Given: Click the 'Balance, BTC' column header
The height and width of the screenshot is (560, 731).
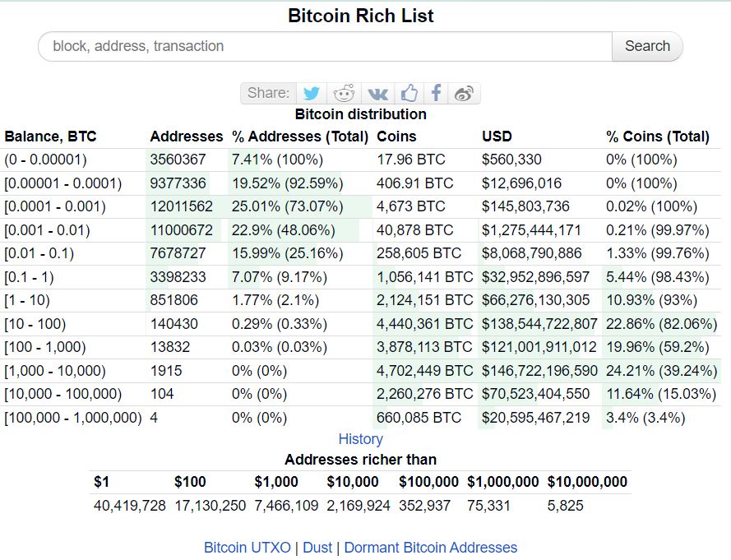Looking at the screenshot, I should tap(50, 137).
